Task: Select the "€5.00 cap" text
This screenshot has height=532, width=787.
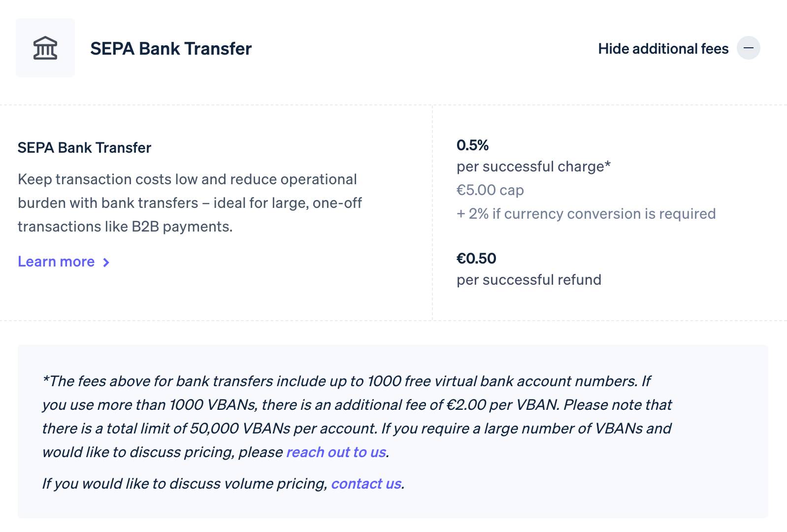Action: (x=490, y=190)
